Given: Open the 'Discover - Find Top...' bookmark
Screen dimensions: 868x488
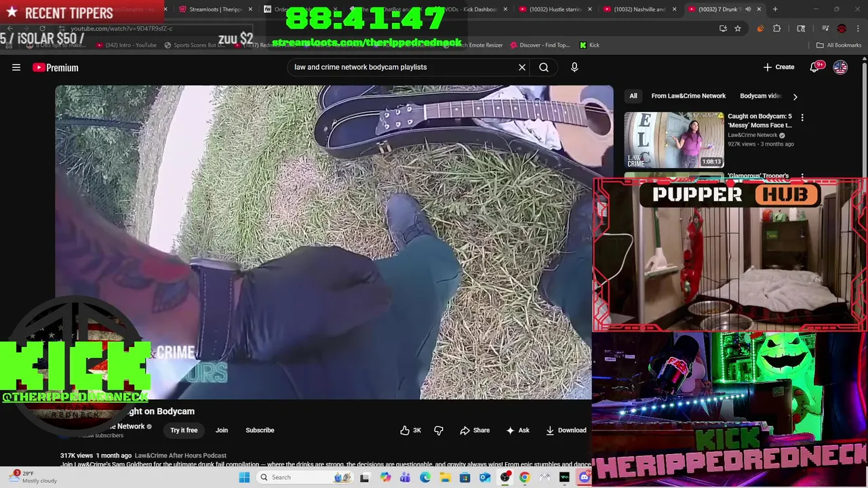Looking at the screenshot, I should tap(540, 45).
